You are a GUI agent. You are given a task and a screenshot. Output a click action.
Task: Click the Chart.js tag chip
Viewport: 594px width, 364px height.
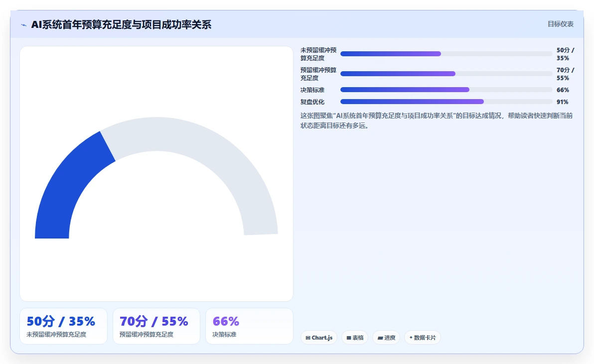(319, 338)
